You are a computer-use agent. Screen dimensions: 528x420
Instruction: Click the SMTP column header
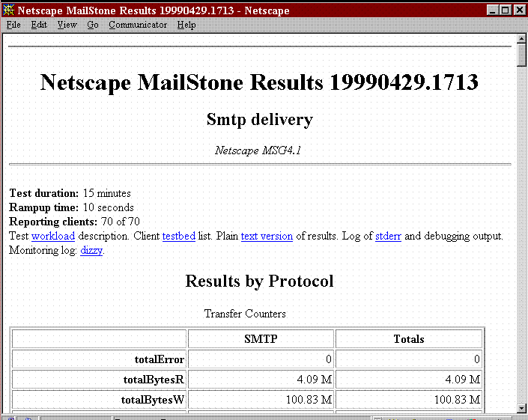tap(261, 338)
